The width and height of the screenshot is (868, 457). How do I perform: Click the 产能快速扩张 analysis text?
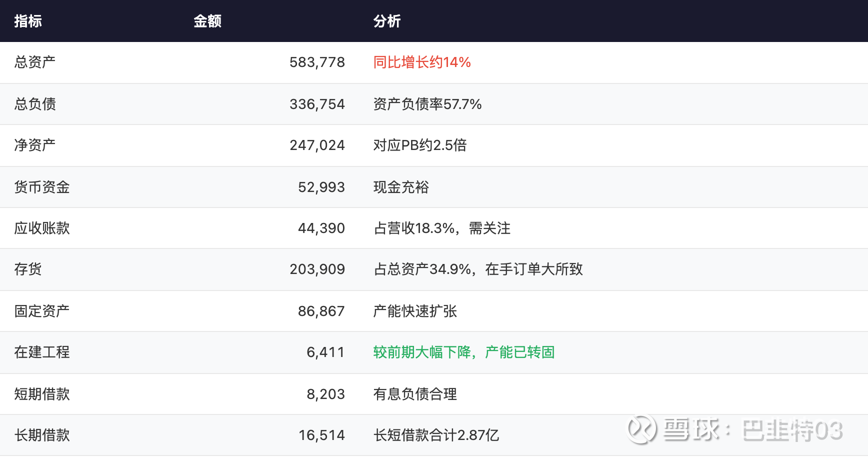point(415,311)
